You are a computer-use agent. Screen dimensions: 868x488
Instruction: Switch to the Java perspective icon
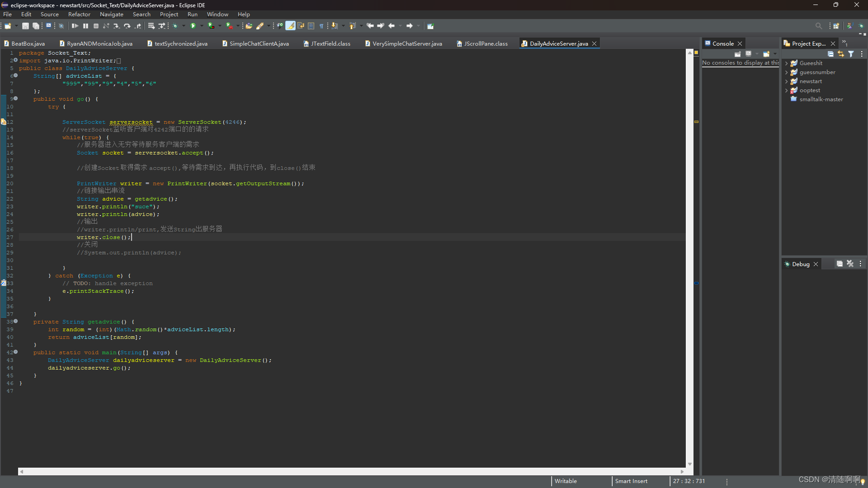click(849, 26)
